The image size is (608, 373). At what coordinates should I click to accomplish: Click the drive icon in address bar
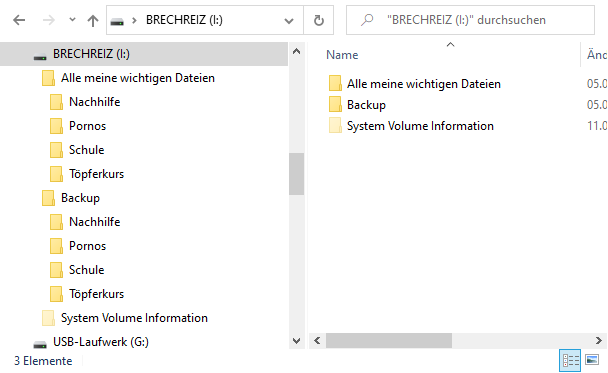(117, 21)
